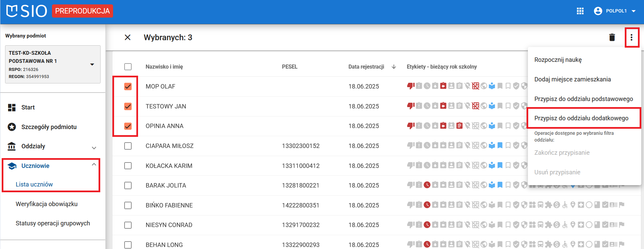Uncheck the OPINIA ANNA row checkbox
644x249 pixels.
(x=128, y=126)
